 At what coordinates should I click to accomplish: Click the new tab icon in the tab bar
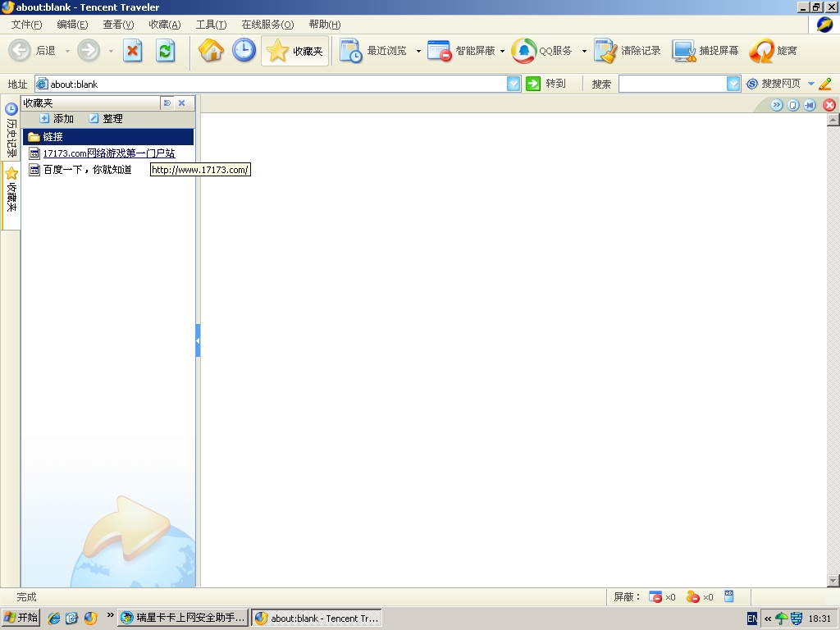[793, 105]
